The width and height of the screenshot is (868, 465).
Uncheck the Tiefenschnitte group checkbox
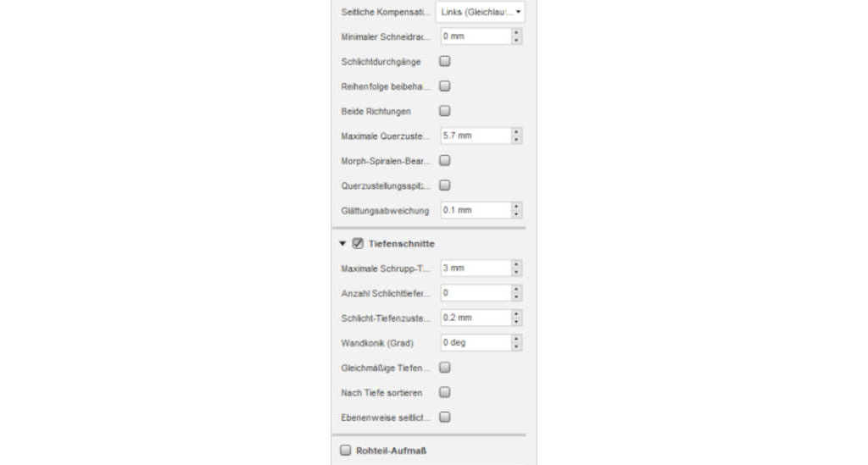358,244
